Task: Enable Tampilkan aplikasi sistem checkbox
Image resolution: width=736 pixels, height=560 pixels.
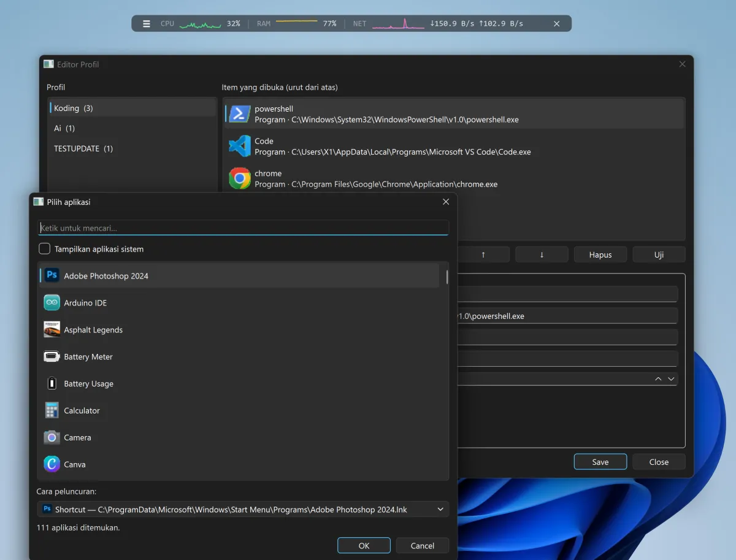Action: pos(44,249)
